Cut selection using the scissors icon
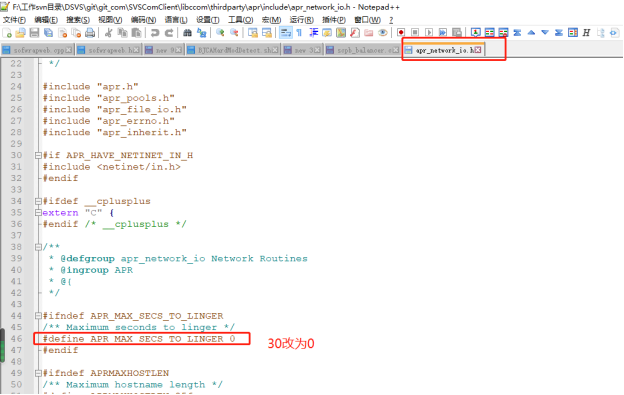 click(108, 33)
